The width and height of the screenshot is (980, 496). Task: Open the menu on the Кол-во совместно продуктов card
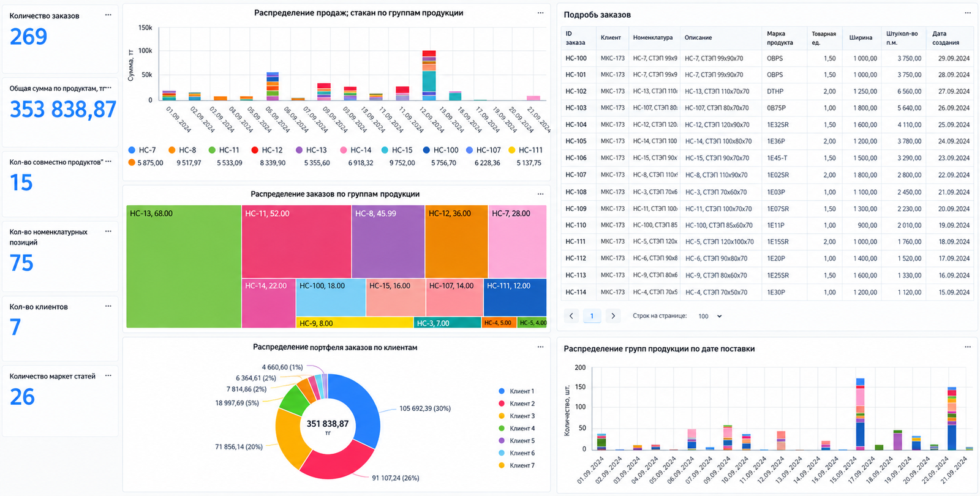108,162
